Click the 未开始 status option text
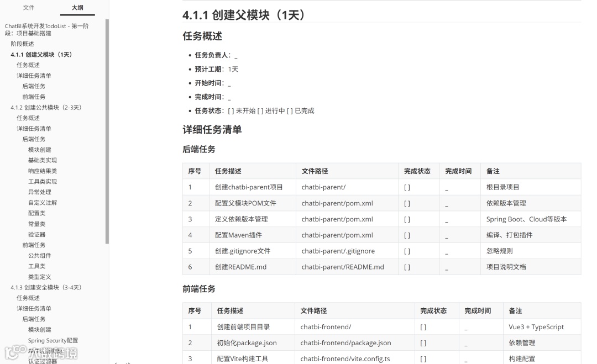The width and height of the screenshot is (597, 364). [245, 110]
